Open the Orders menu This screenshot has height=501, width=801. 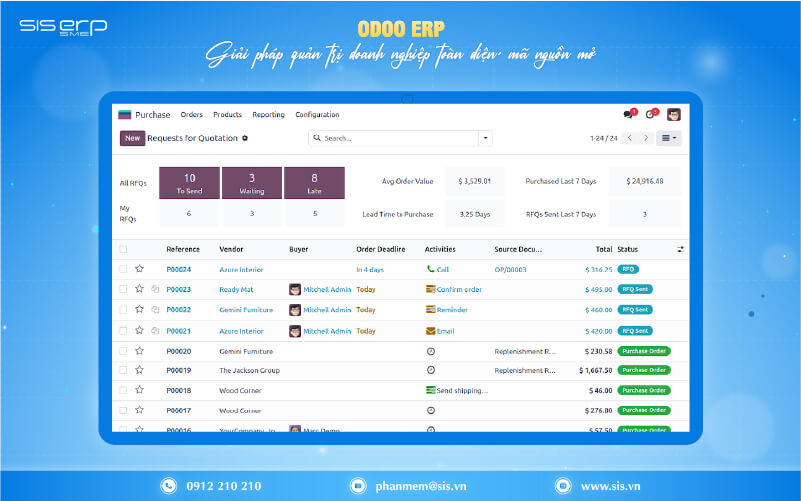(192, 115)
